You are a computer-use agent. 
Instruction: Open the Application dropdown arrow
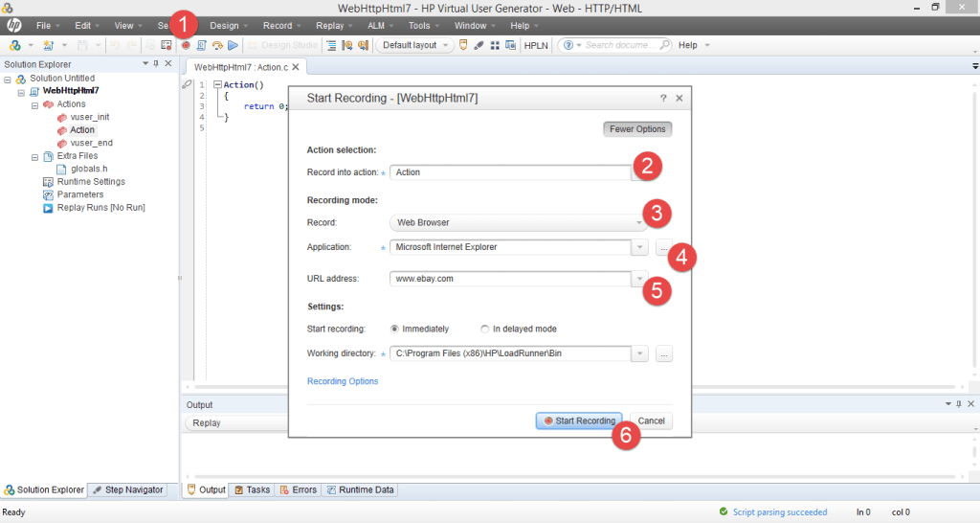tap(639, 248)
